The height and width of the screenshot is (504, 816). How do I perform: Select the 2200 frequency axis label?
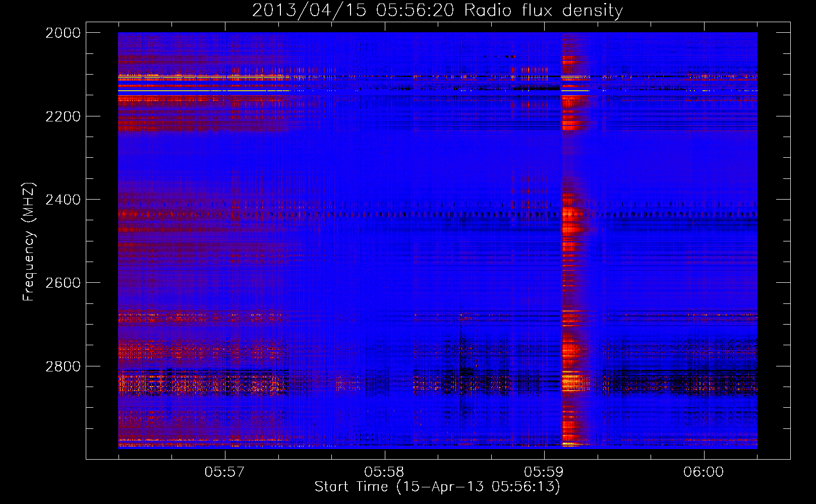point(63,116)
